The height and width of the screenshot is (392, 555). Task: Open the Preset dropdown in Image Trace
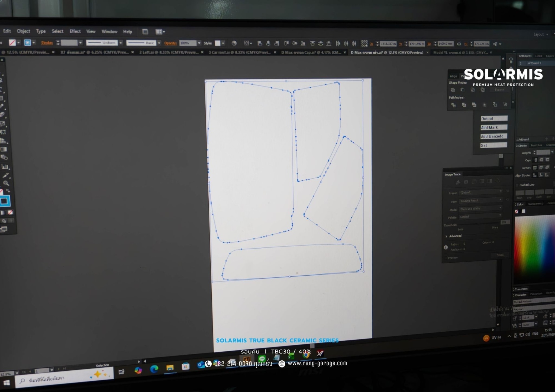(481, 192)
